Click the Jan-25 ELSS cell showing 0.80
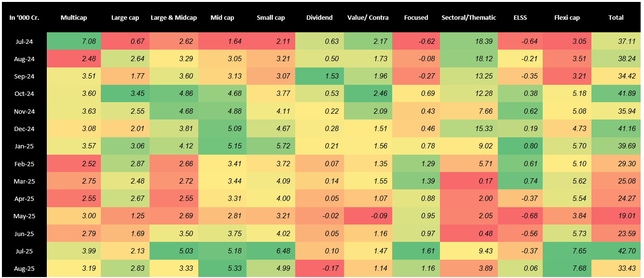Image resolution: width=644 pixels, height=278 pixels. pyautogui.click(x=520, y=146)
